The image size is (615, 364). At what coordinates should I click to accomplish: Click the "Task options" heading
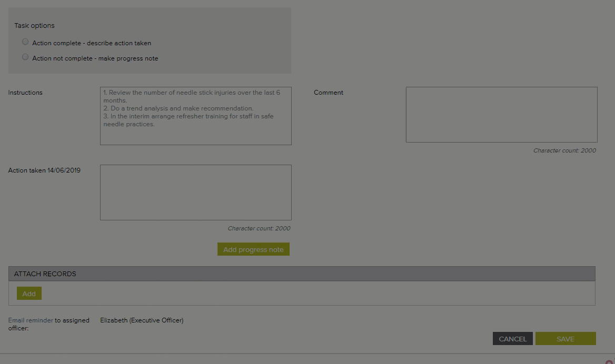[x=34, y=26]
